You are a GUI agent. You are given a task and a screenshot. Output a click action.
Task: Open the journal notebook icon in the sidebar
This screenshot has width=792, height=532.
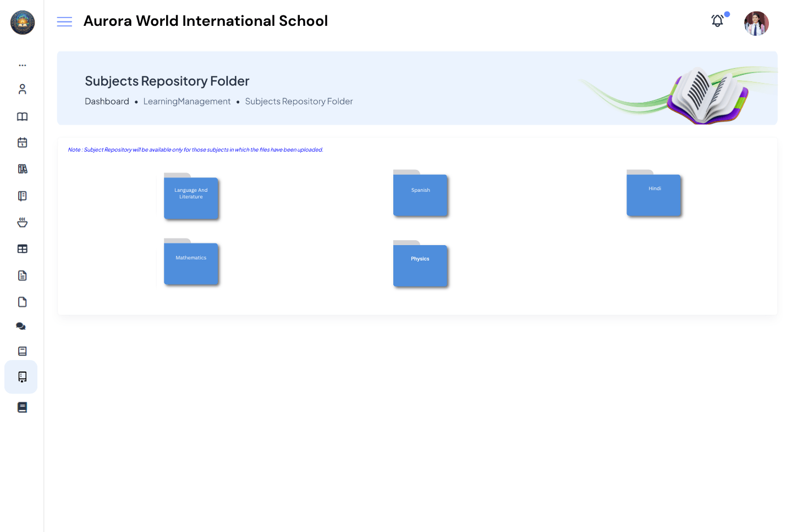[22, 196]
